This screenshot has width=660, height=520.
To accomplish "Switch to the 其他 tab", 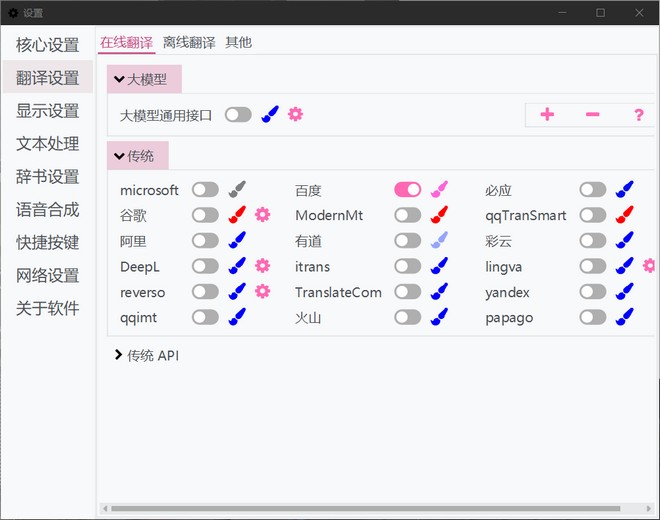I will click(x=238, y=43).
